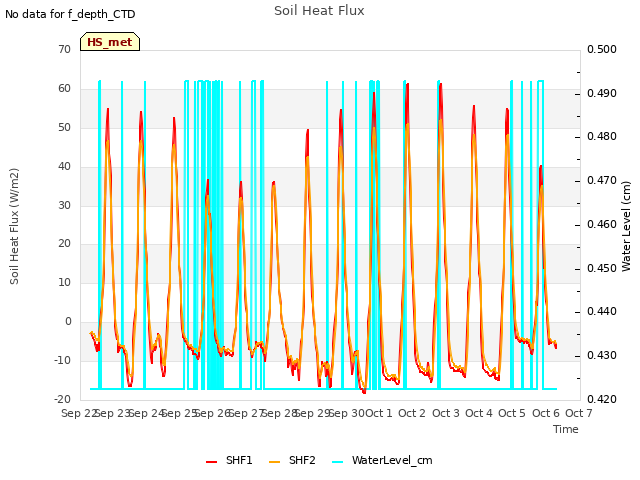
Task: Select the 'No data for f_depth_CTD' message
Action: point(70,14)
